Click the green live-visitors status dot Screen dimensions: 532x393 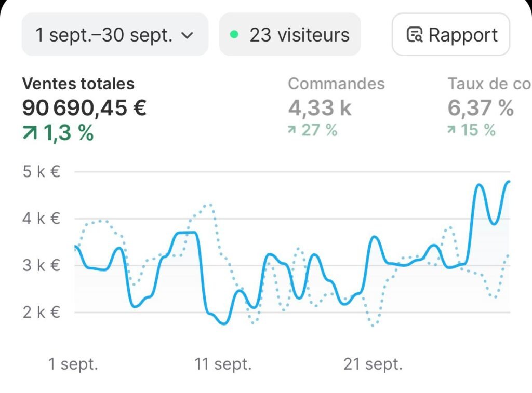pyautogui.click(x=234, y=35)
